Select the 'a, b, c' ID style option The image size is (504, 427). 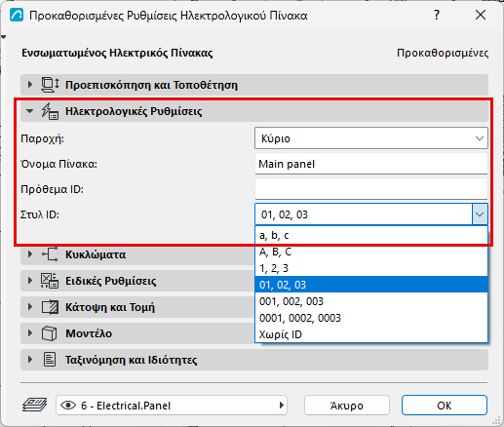click(371, 235)
